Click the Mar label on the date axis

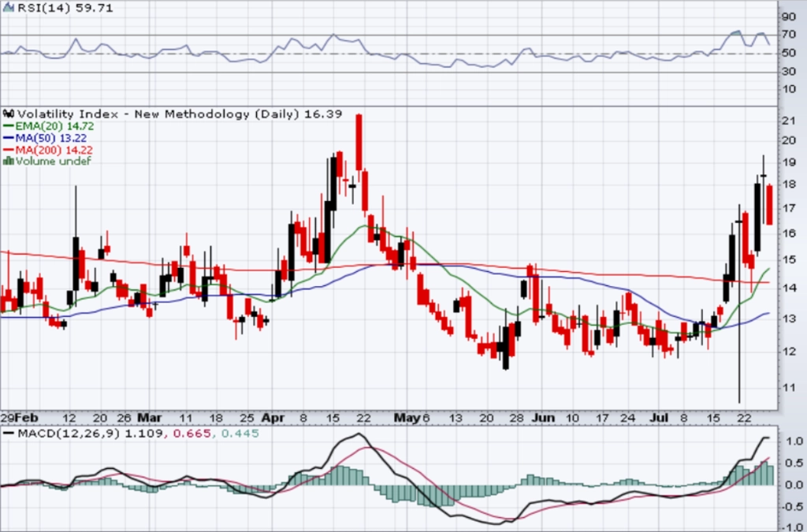150,418
